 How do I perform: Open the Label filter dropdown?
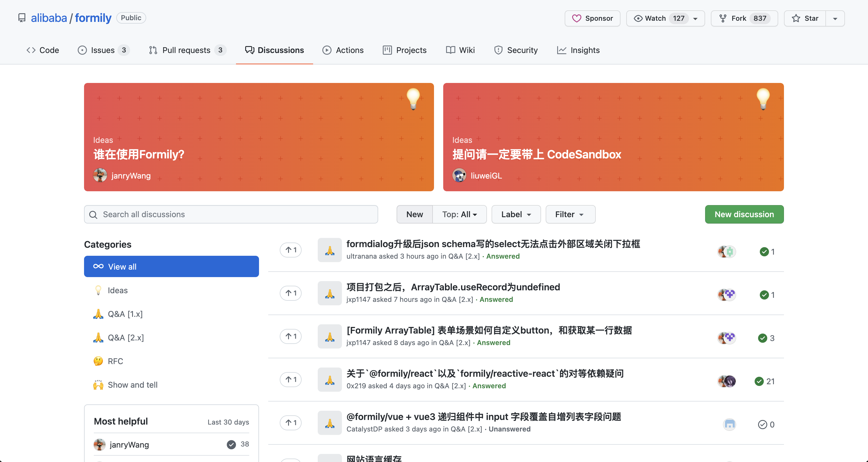[x=516, y=214]
